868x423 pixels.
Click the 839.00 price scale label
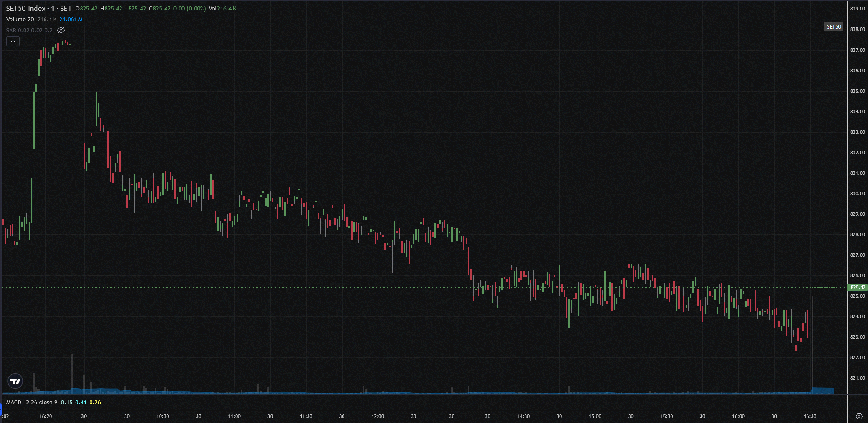[x=858, y=9]
